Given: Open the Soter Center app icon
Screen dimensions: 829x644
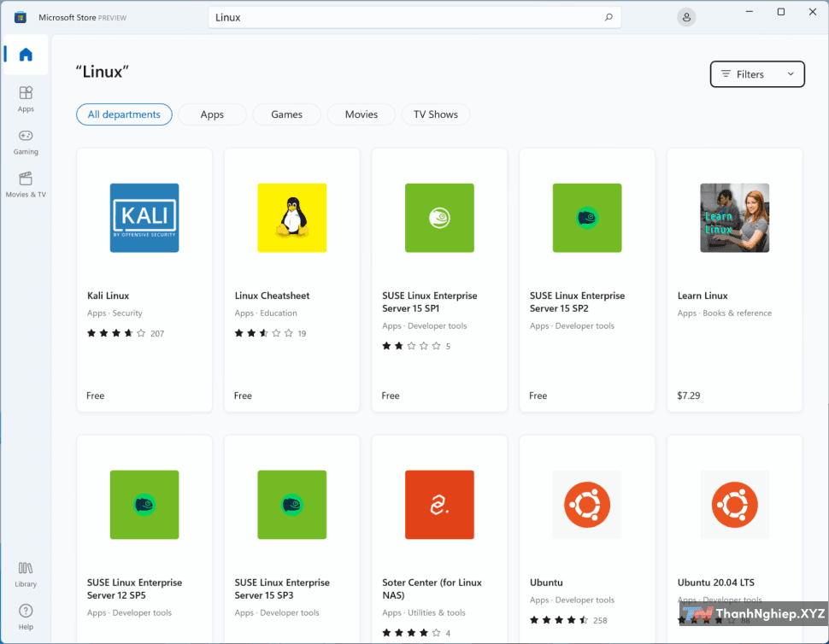Looking at the screenshot, I should point(439,505).
